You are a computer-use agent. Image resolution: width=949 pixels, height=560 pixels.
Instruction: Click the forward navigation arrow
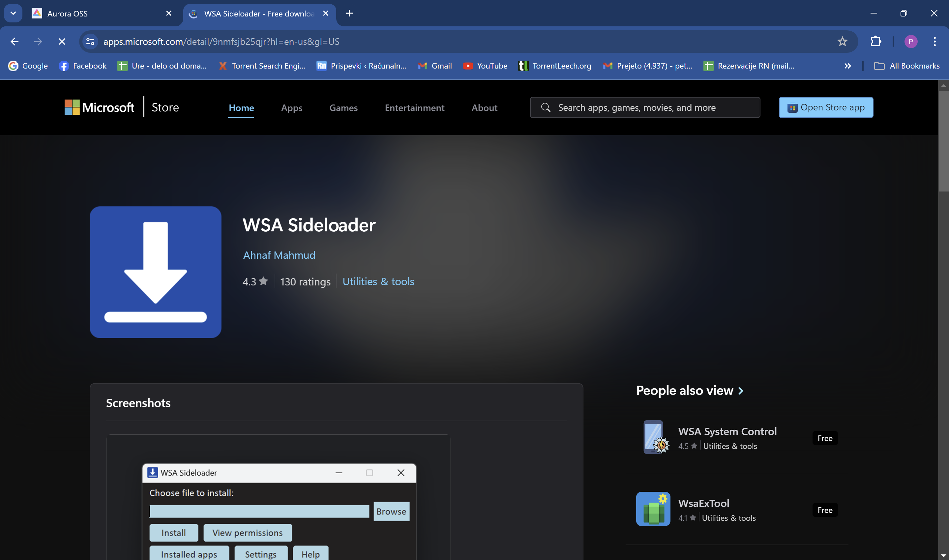pyautogui.click(x=38, y=42)
